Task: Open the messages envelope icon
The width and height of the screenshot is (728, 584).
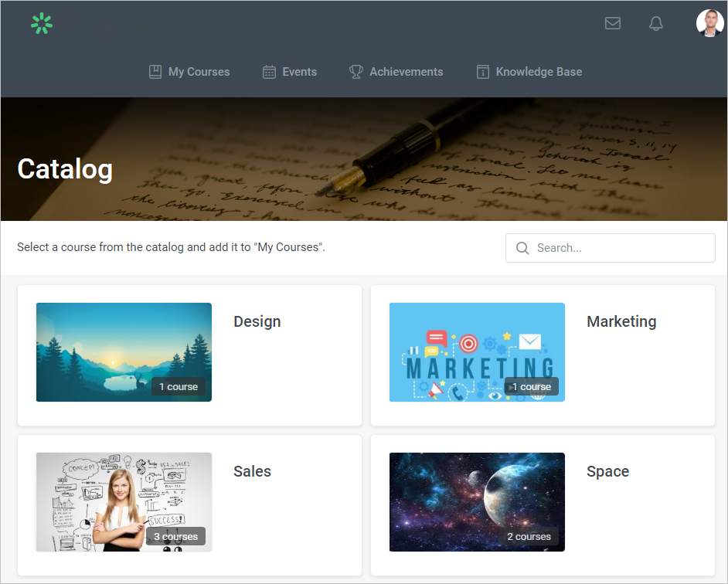Action: 613,23
